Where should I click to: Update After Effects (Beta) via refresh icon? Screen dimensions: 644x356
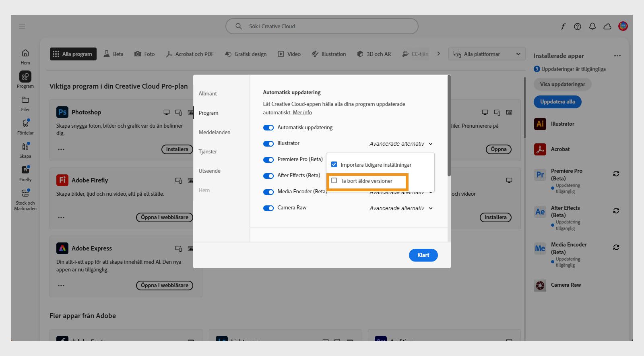coord(616,211)
